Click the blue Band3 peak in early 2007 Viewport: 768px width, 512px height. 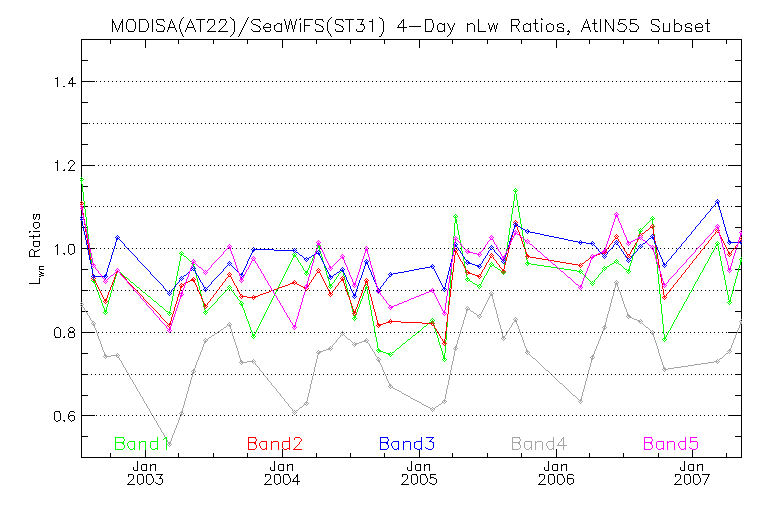(718, 201)
